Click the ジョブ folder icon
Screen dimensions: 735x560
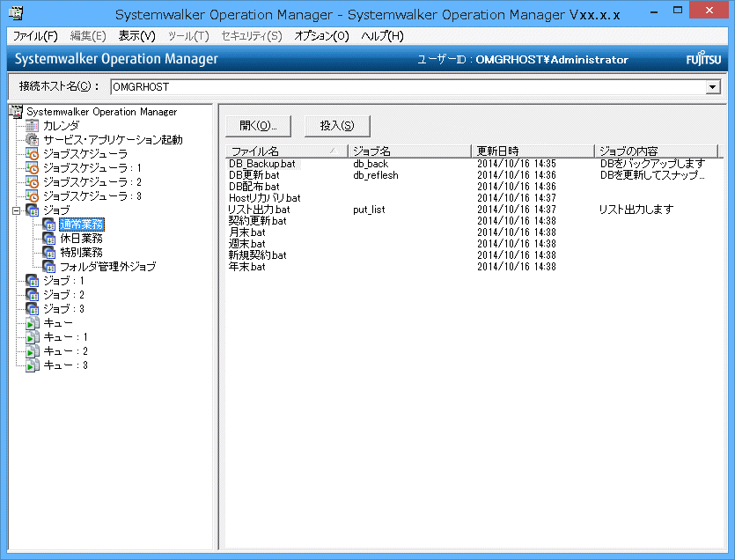33,210
